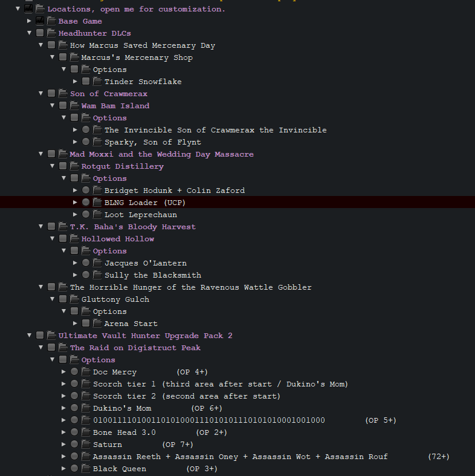This screenshot has height=476, width=475.
Task: Select Mad Moxxi and the Wedding Day Massacre
Action: point(161,154)
